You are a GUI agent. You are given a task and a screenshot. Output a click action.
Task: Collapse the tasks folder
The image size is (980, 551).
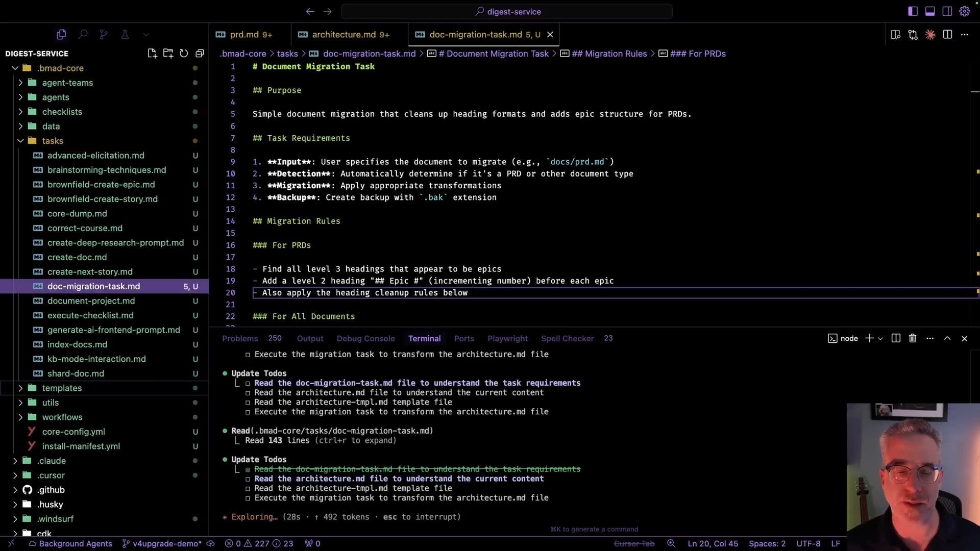[x=52, y=141]
